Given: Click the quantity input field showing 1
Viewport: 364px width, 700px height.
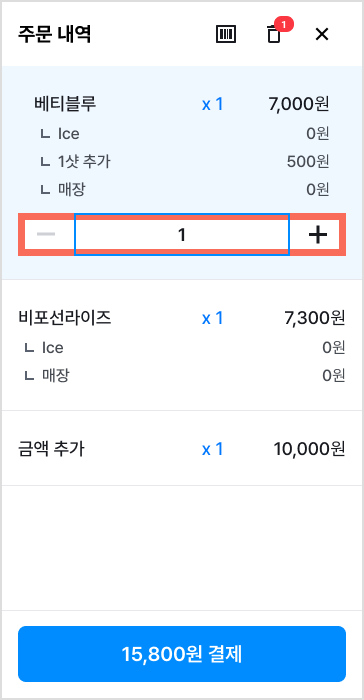Looking at the screenshot, I should click(x=182, y=234).
